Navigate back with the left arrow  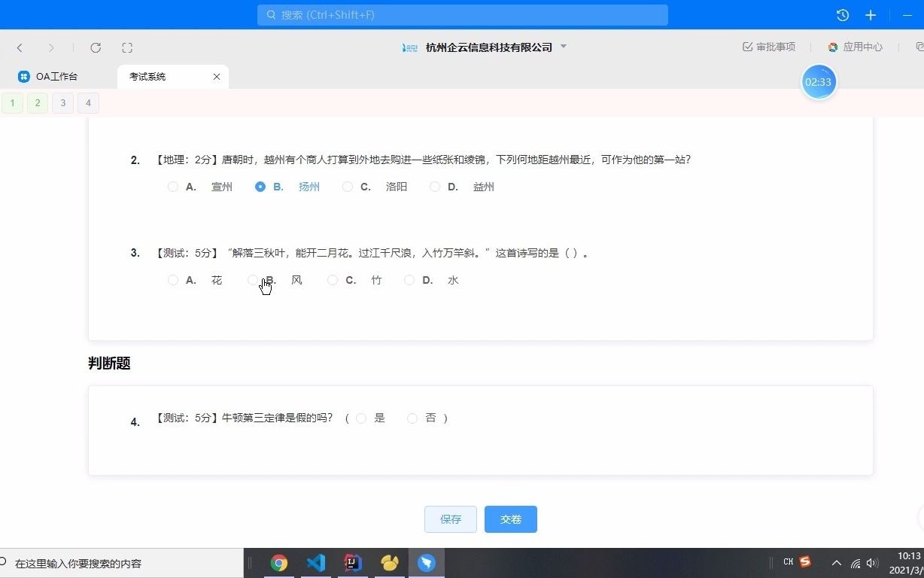pos(20,47)
